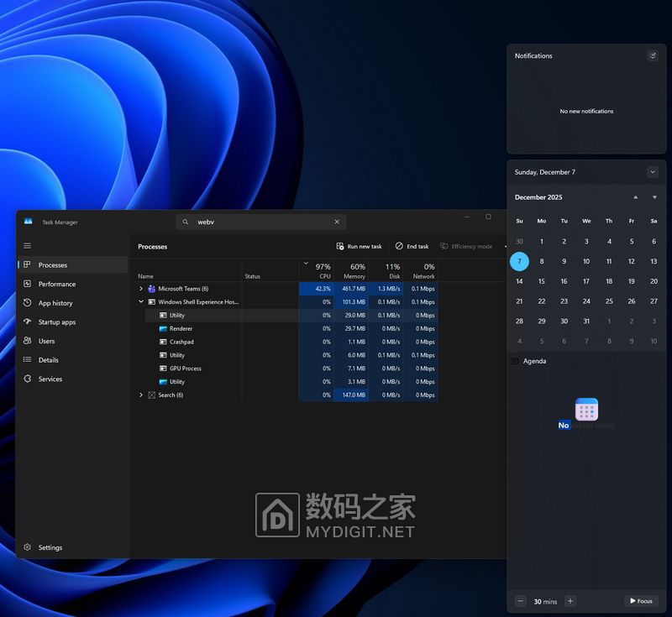Click the 42.3% CPU value for Teams
Screen dimensions: 672x617
(317, 289)
